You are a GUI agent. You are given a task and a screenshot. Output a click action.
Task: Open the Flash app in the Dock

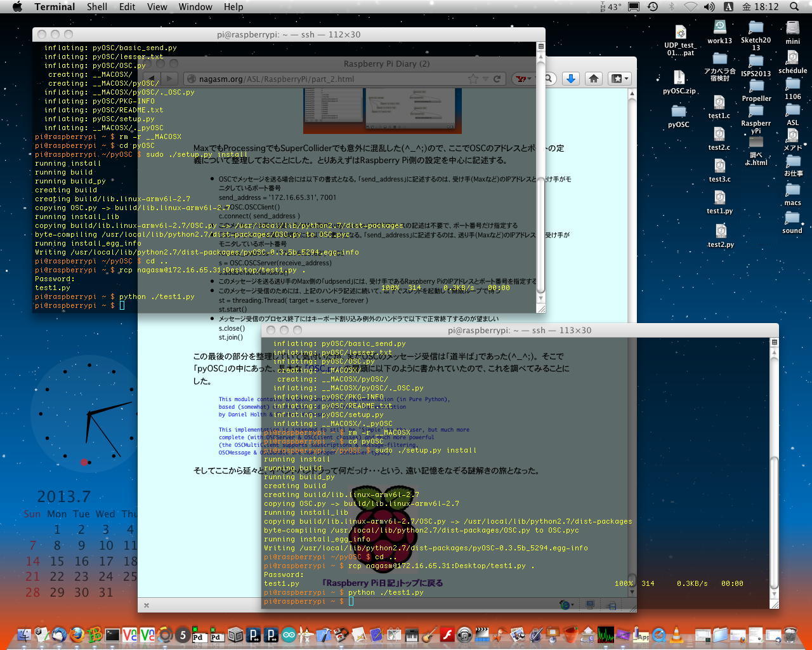[x=447, y=634]
